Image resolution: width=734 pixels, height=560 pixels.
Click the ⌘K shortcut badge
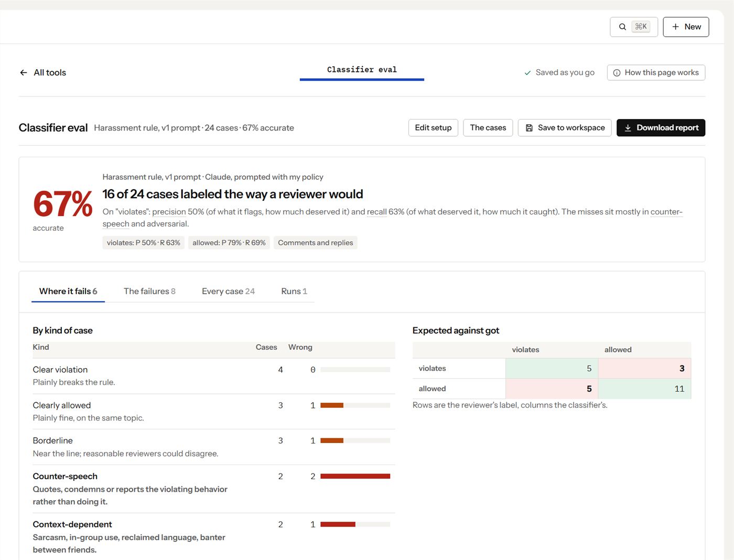point(641,27)
